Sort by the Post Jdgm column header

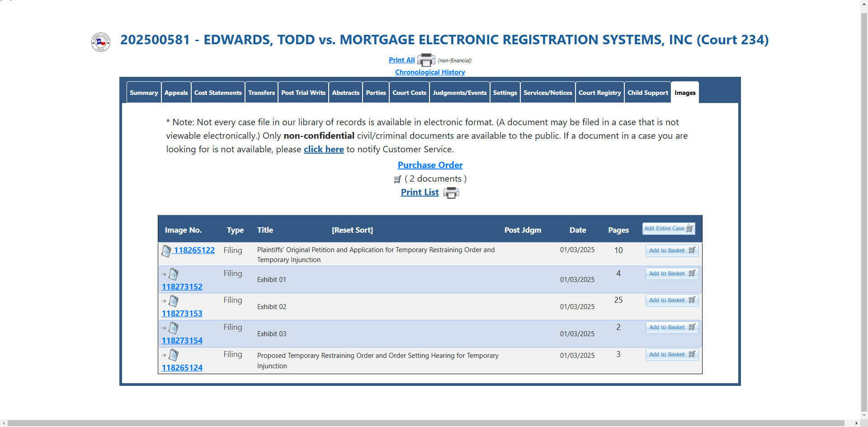click(523, 230)
